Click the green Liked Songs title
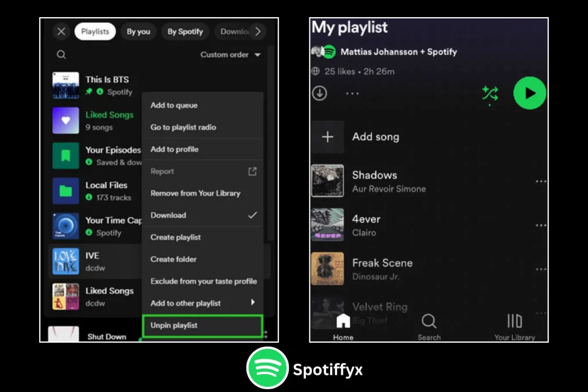 (110, 115)
